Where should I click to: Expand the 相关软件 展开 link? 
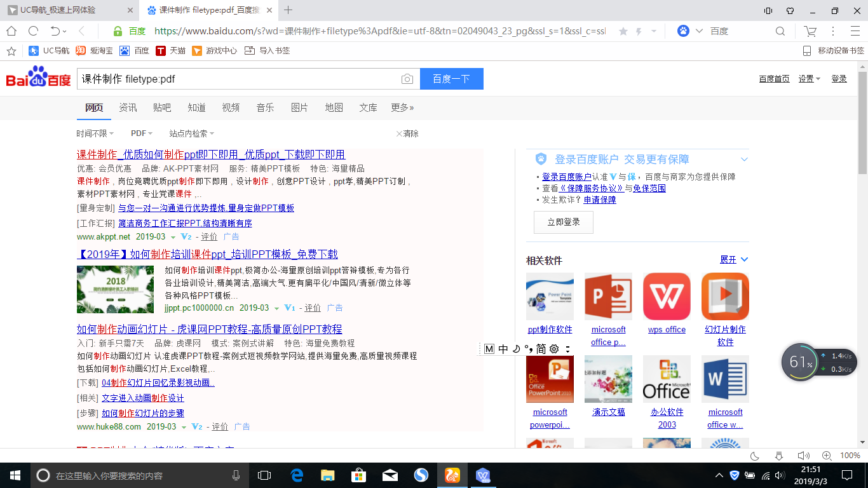pos(734,260)
